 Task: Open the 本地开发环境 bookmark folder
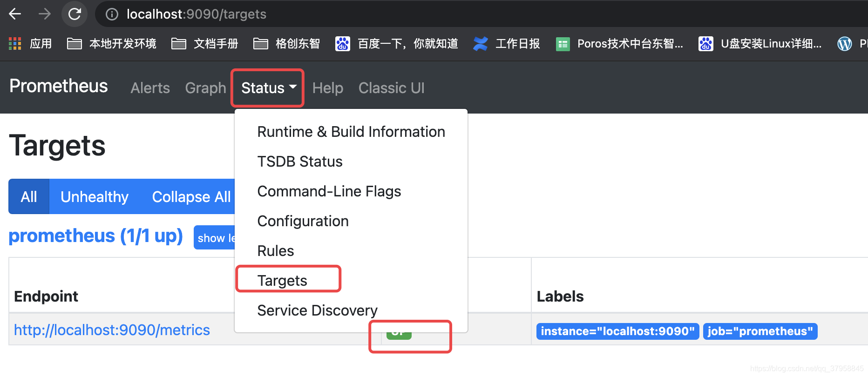[x=112, y=44]
